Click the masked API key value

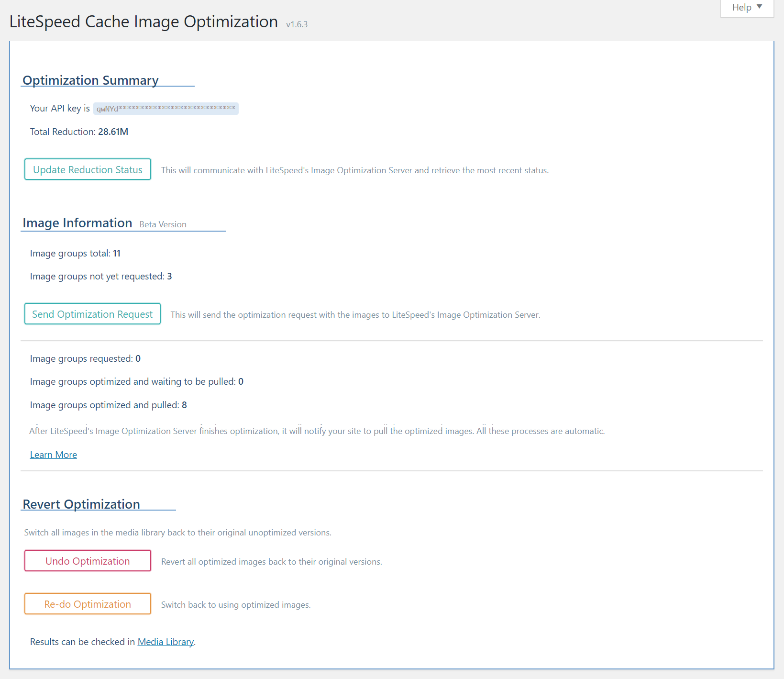[166, 109]
